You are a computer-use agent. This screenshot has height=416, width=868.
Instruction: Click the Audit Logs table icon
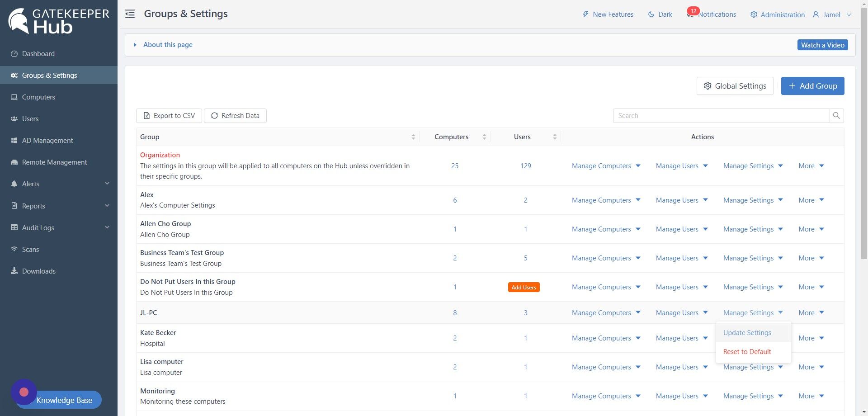(x=14, y=227)
